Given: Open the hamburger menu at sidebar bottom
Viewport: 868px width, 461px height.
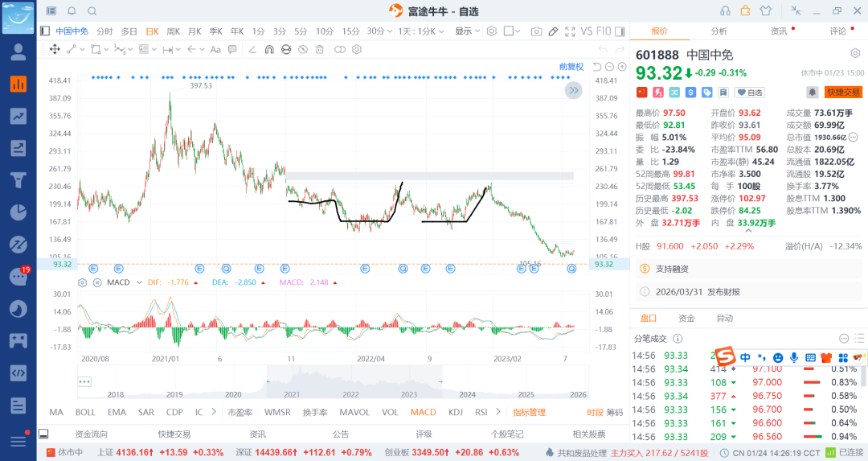Looking at the screenshot, I should (x=18, y=441).
